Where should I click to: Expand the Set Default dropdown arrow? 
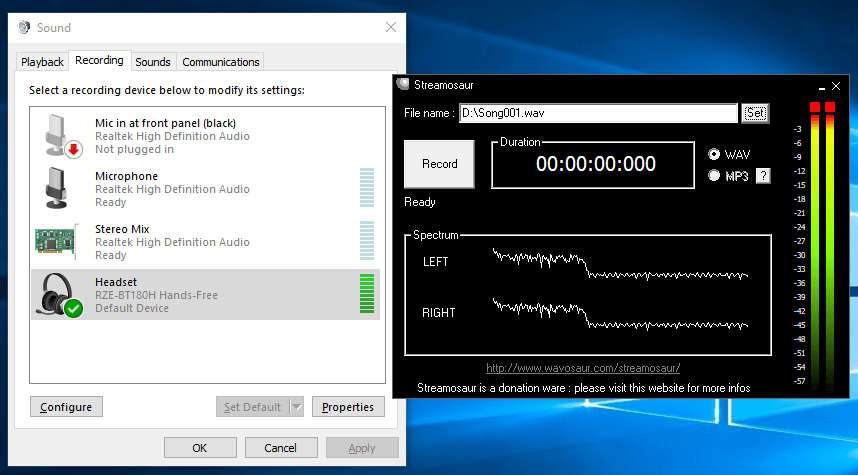pyautogui.click(x=296, y=407)
